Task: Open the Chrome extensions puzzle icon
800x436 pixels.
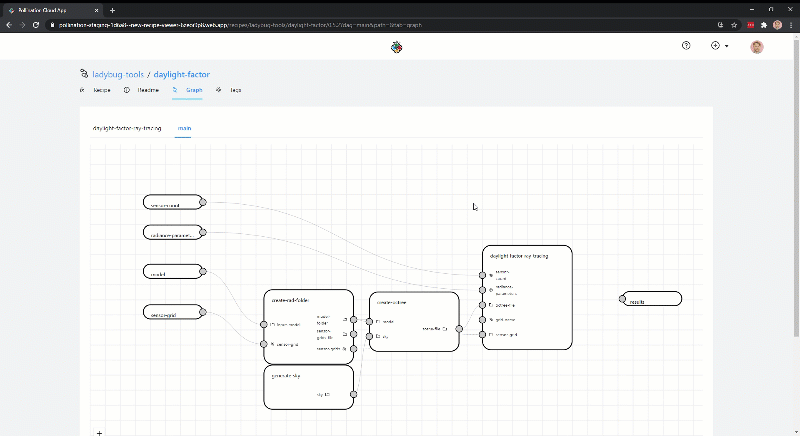Action: (764, 25)
